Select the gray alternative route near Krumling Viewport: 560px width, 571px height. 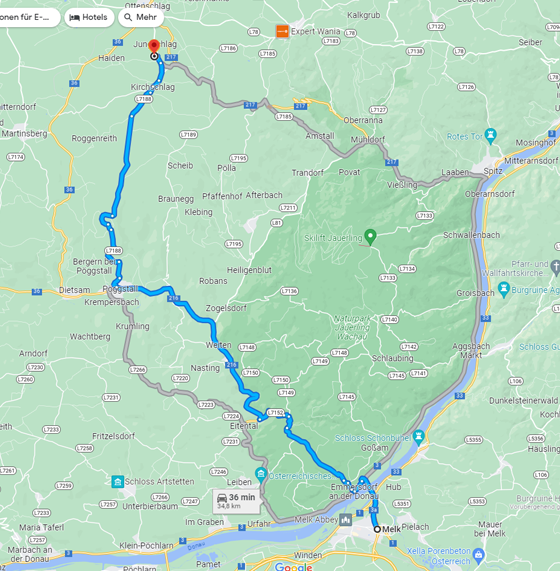click(x=127, y=339)
